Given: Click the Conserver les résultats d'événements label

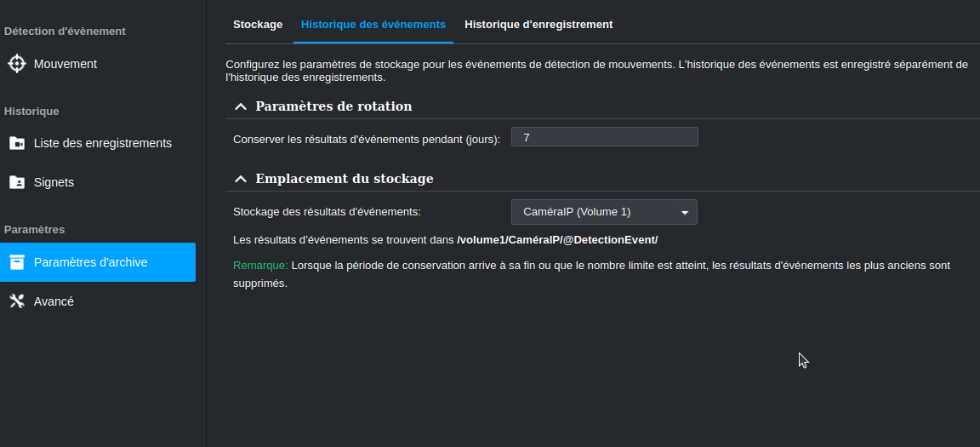Looking at the screenshot, I should [x=367, y=140].
